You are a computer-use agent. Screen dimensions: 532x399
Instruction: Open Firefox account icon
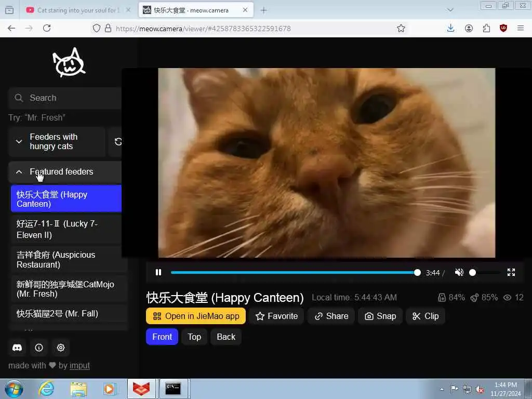(469, 29)
